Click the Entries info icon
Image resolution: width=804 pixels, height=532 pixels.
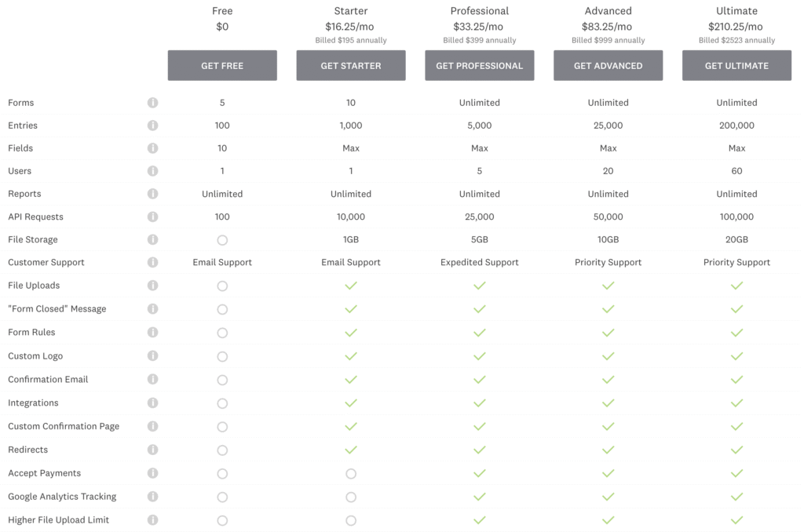[153, 126]
